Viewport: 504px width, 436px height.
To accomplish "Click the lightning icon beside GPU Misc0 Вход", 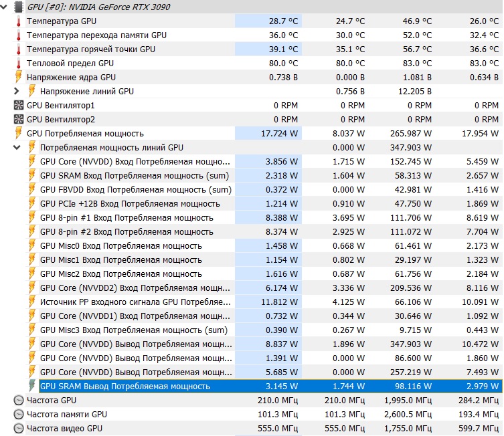I will tap(32, 245).
